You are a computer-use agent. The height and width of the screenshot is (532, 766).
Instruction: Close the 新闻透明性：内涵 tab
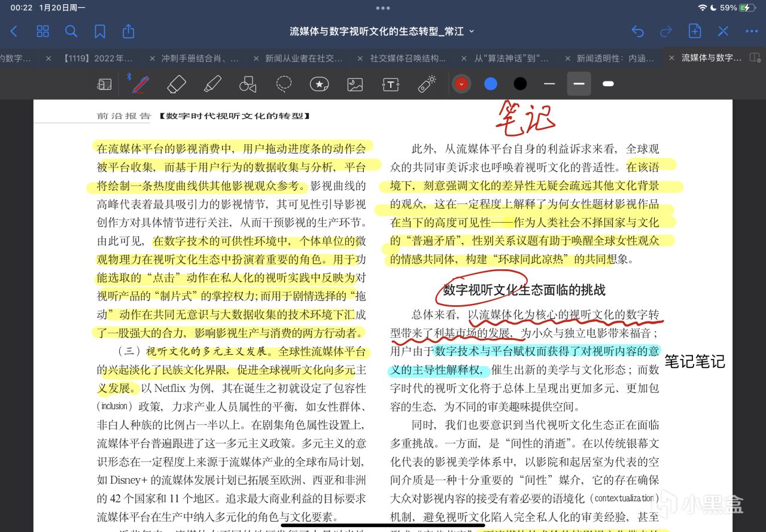pyautogui.click(x=568, y=58)
